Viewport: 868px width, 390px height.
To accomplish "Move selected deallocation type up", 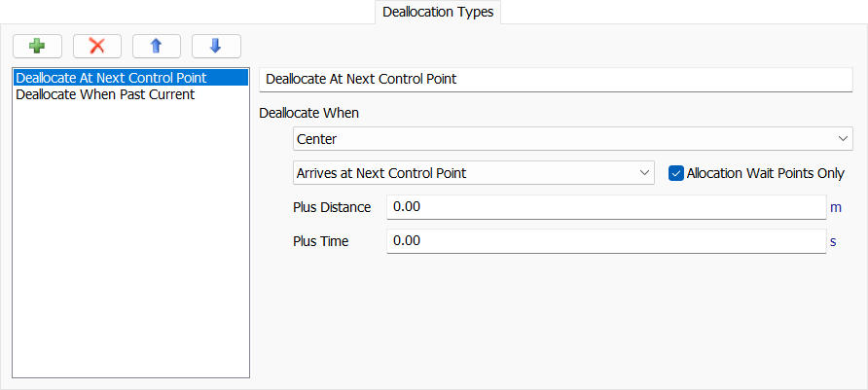I will [x=157, y=46].
